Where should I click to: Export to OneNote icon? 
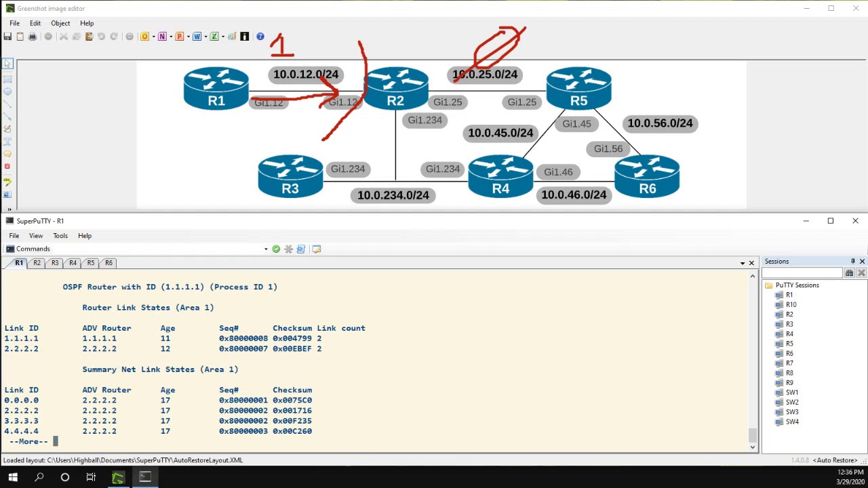point(162,37)
